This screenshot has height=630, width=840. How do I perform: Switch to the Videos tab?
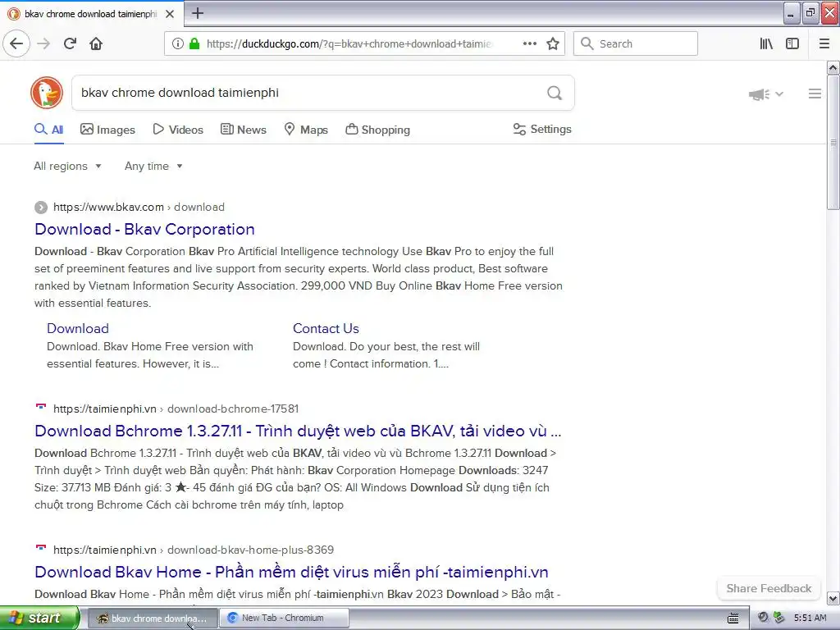178,130
